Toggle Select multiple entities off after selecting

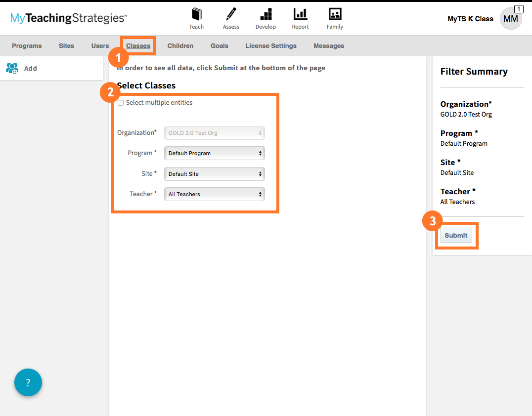coord(120,102)
